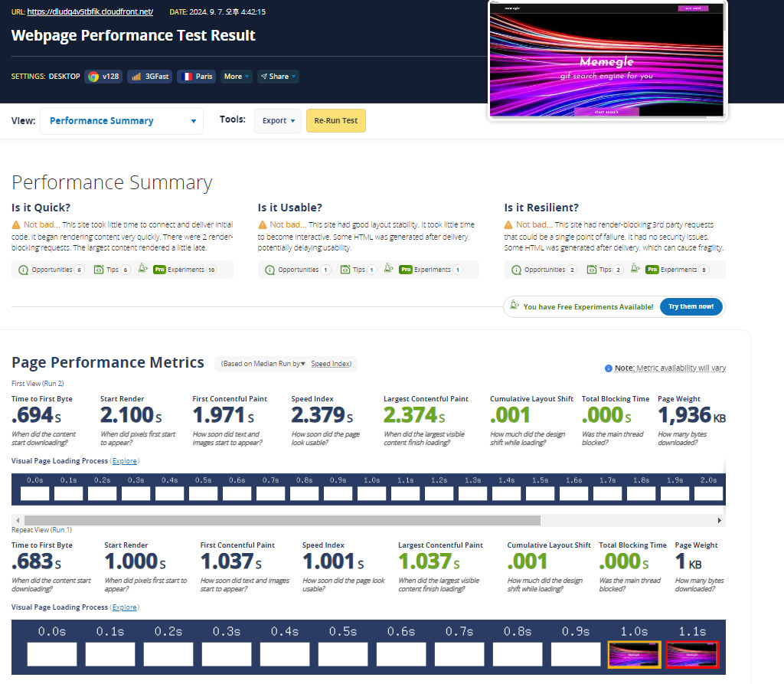Image resolution: width=784 pixels, height=684 pixels.
Task: Open the Export tools dropdown
Action: pos(278,120)
